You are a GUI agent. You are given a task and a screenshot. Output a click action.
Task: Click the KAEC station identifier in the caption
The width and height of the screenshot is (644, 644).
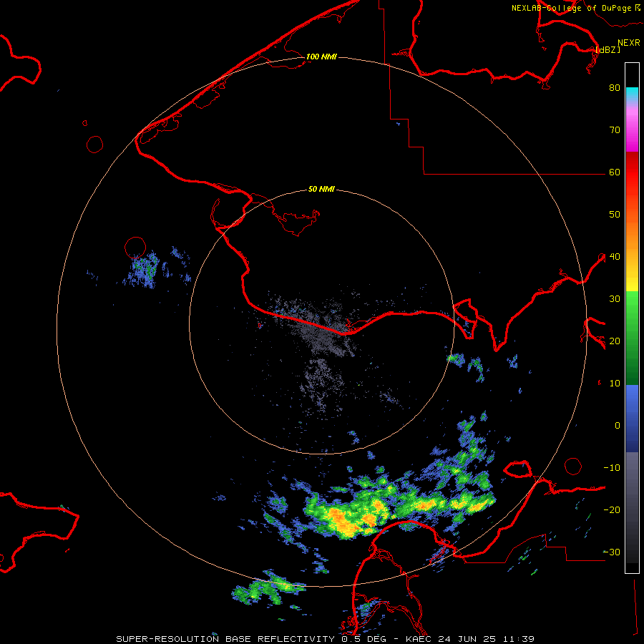[419, 639]
